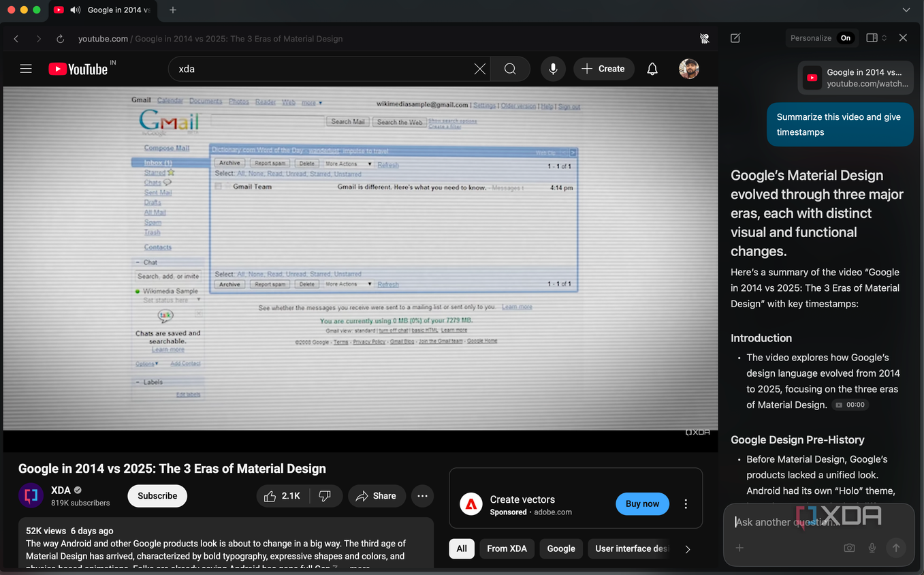Click the browser back arrow
Screen dimensions: 924x575
click(x=16, y=39)
